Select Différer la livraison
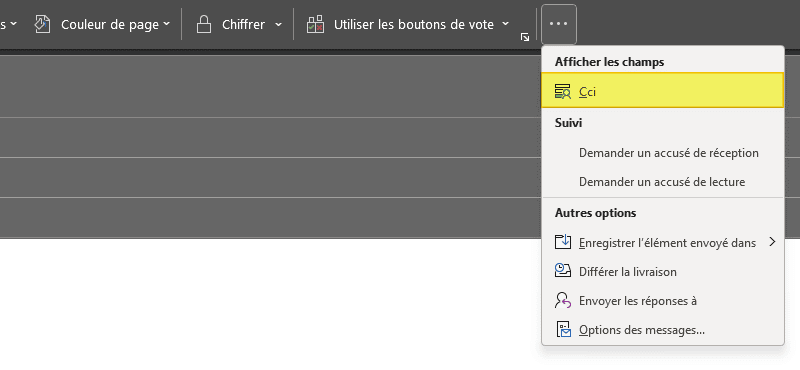Screen dimensions: 800x370 pyautogui.click(x=662, y=272)
